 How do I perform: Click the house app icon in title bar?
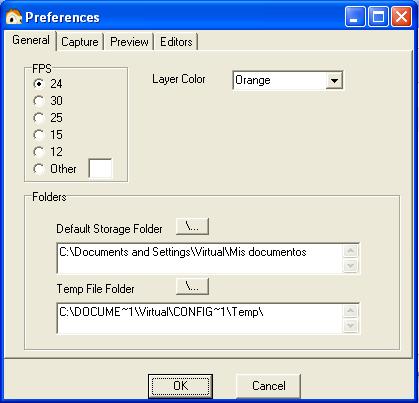[14, 17]
